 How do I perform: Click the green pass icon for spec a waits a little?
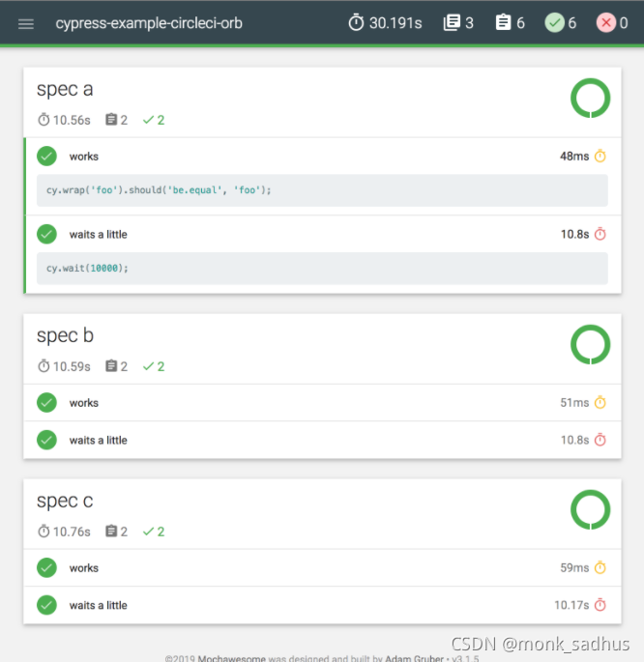46,234
